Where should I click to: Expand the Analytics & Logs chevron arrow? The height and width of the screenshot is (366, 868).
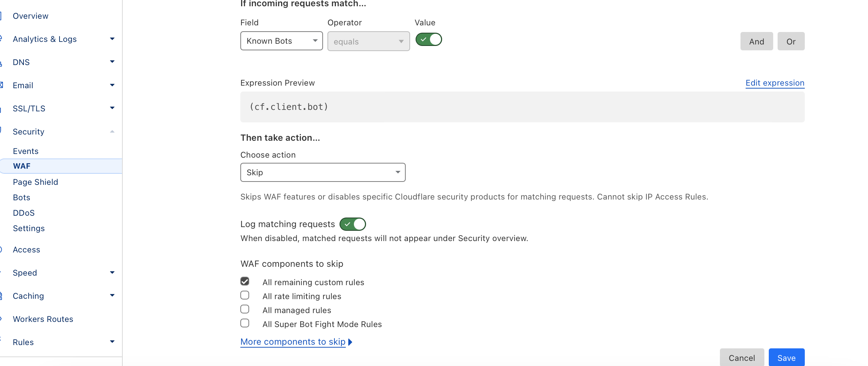(112, 39)
